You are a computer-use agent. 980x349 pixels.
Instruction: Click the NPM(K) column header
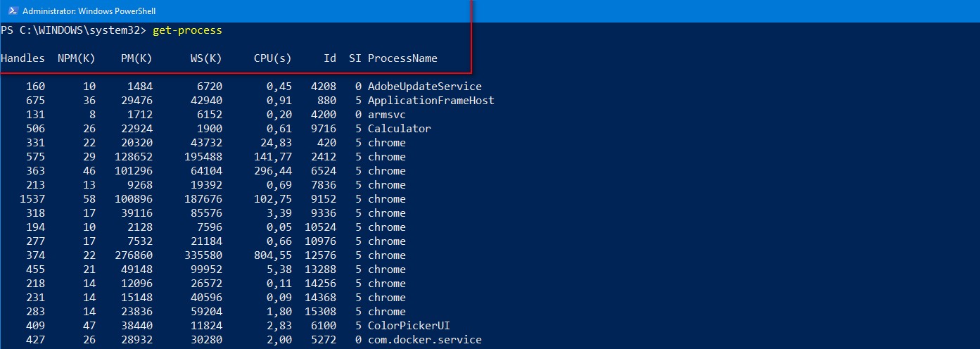(x=77, y=58)
